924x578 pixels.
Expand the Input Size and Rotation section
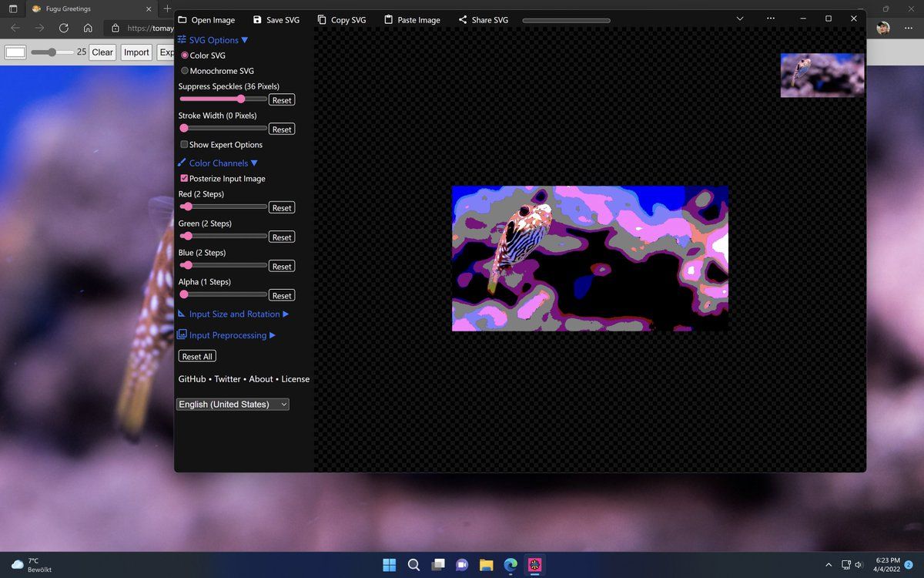coord(233,314)
